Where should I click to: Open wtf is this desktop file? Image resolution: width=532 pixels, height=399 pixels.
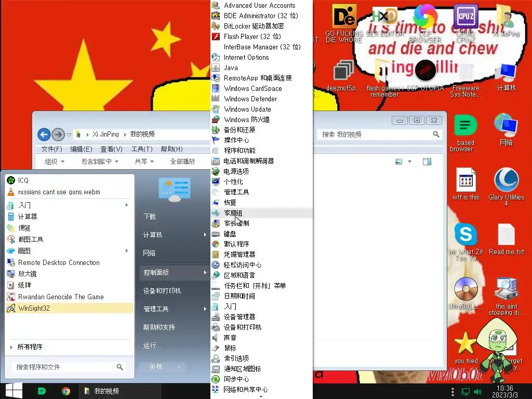465,184
